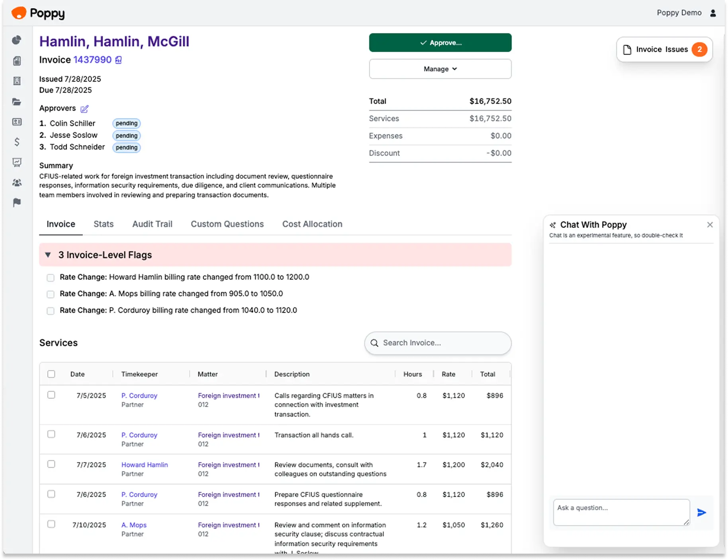This screenshot has height=560, width=728.
Task: Open Foreign investment matter link in 7/7/2025 row
Action: (x=229, y=465)
